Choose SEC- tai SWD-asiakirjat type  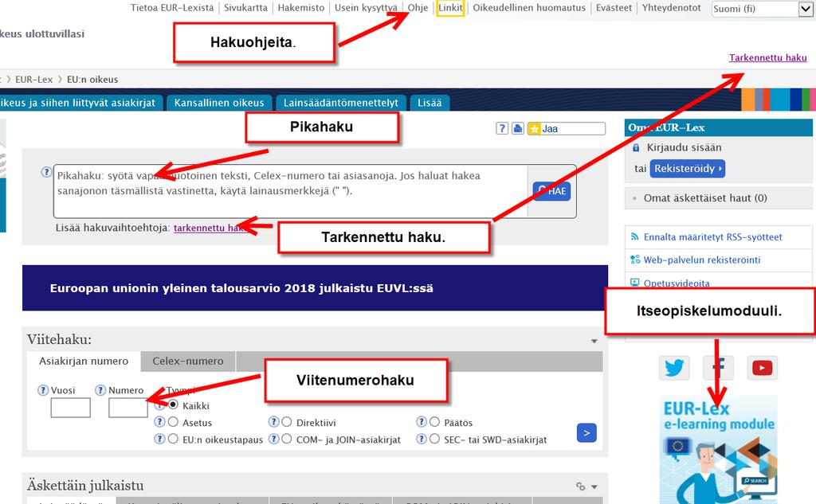tap(434, 439)
